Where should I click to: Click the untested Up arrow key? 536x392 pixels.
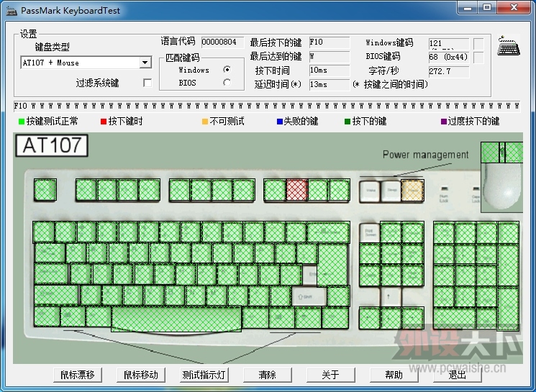(391, 296)
